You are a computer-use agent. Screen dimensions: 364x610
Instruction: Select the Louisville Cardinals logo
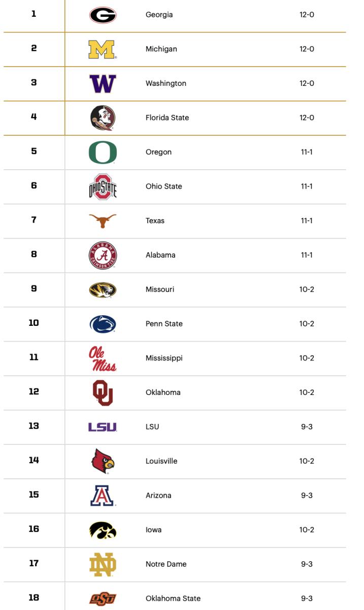[103, 461]
